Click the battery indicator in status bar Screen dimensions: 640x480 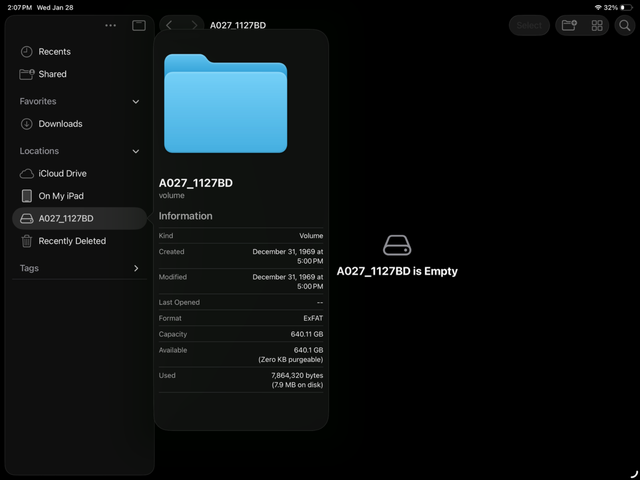tap(627, 7)
